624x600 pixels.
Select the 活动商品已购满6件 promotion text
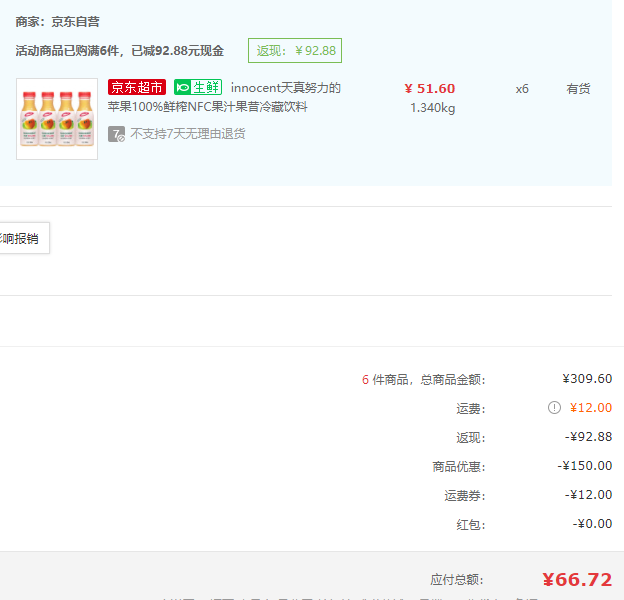coord(120,51)
